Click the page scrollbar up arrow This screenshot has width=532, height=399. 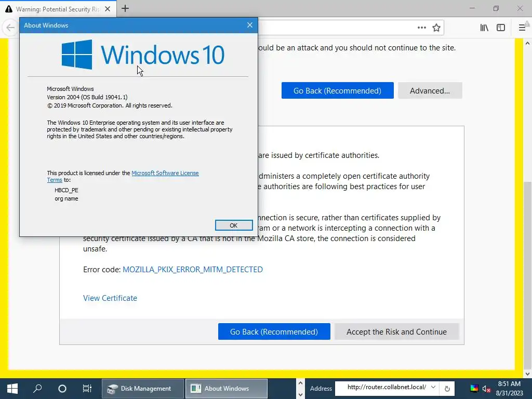pos(527,43)
